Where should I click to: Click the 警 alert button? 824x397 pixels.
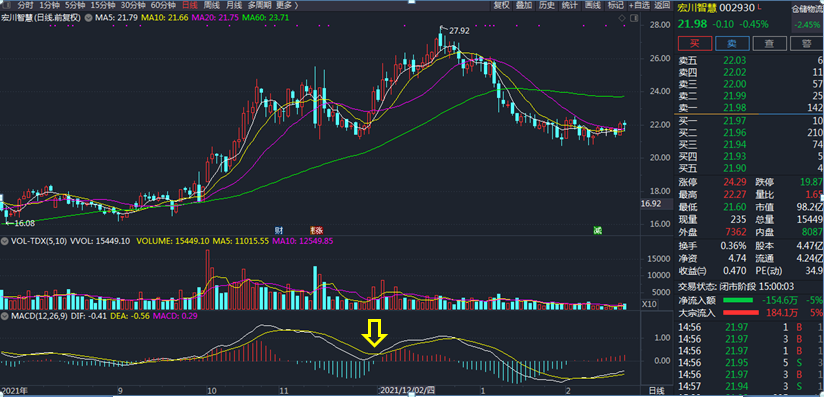tap(807, 43)
